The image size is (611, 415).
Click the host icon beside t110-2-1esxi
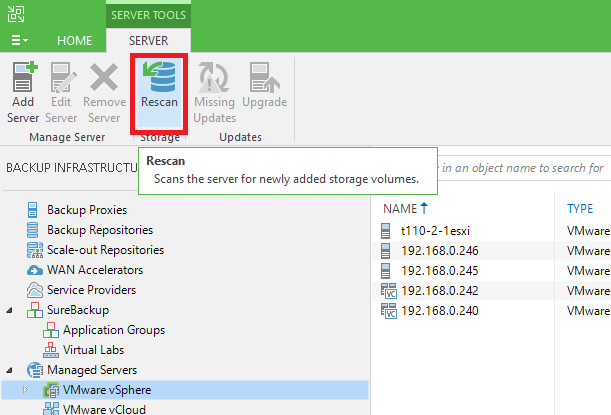click(385, 231)
